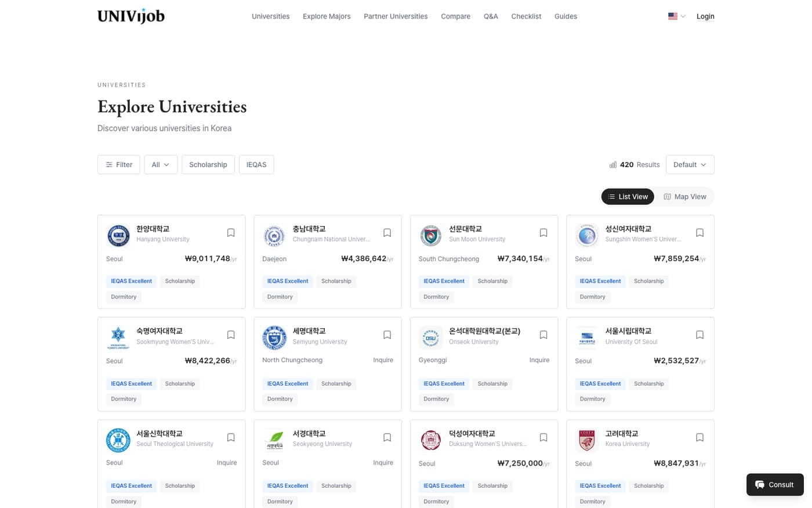Click the Onseok University logo
The width and height of the screenshot is (812, 508).
431,338
